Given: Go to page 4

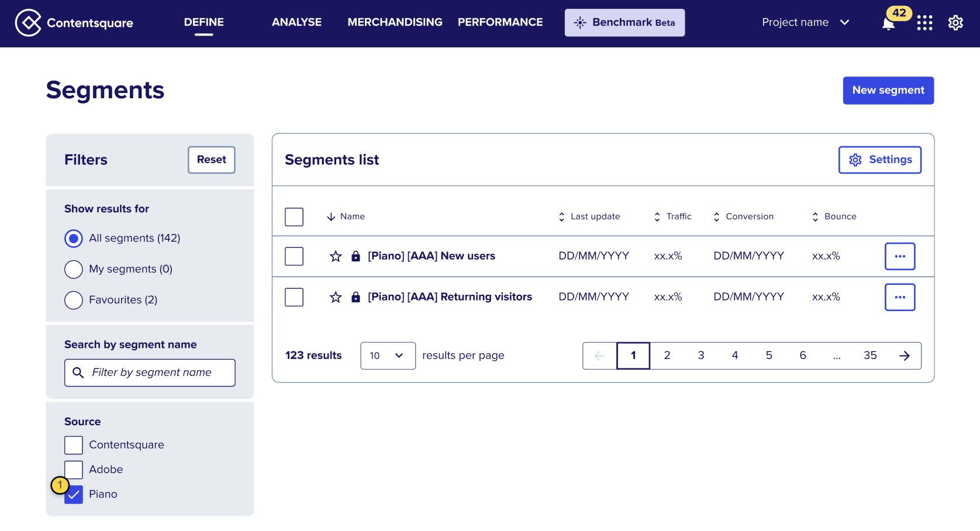Looking at the screenshot, I should click(735, 356).
